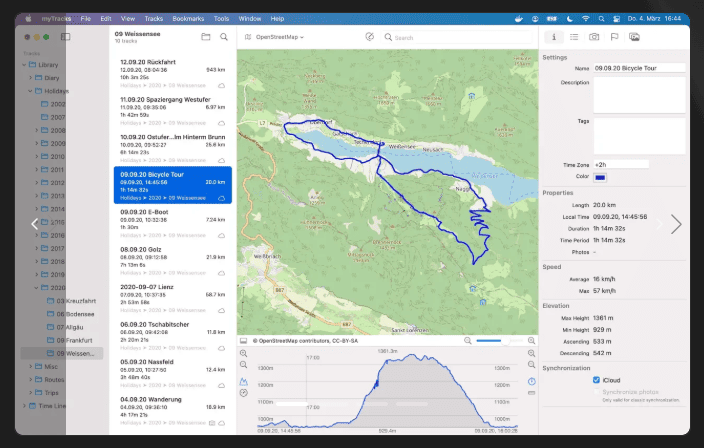Select the 05.09.20 Nassfeld track
The image size is (704, 448).
tap(173, 373)
